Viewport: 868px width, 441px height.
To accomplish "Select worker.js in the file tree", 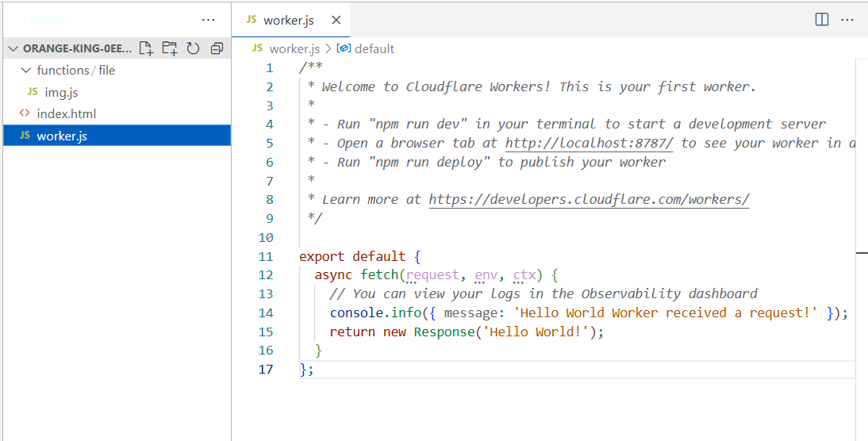I will pos(62,136).
